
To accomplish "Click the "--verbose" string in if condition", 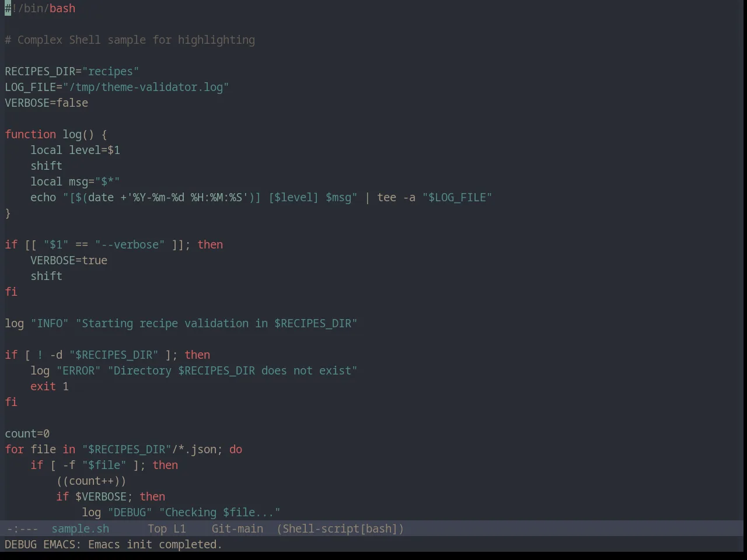I will 130,244.
